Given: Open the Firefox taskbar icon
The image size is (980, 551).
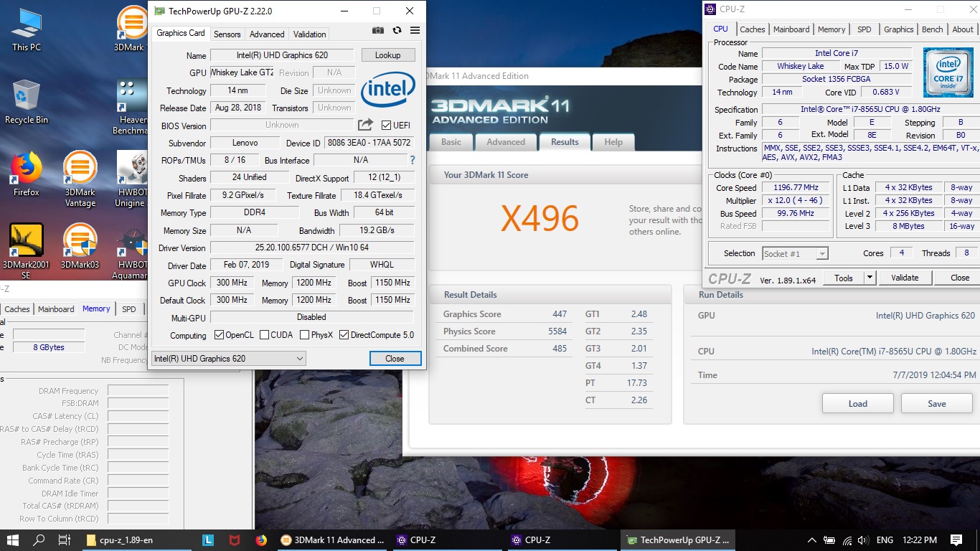Looking at the screenshot, I should click(260, 540).
